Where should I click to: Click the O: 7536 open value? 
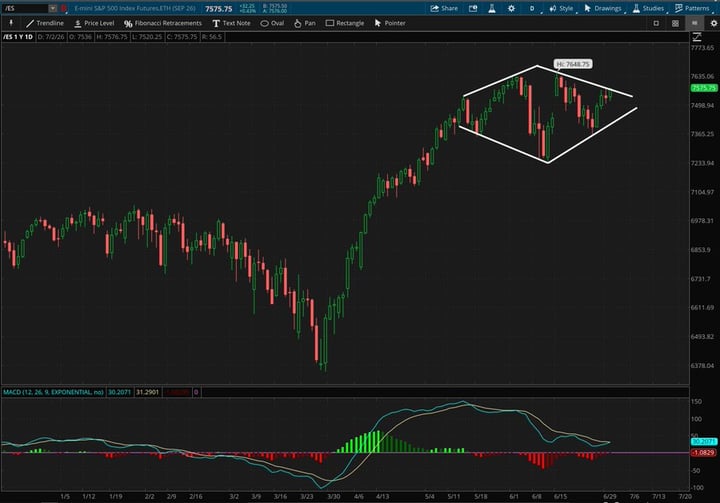(81, 37)
